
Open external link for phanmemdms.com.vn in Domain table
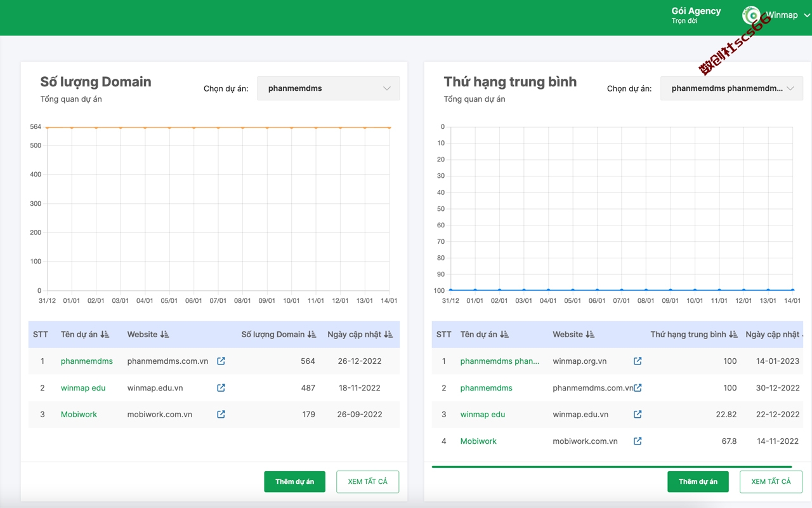click(221, 361)
